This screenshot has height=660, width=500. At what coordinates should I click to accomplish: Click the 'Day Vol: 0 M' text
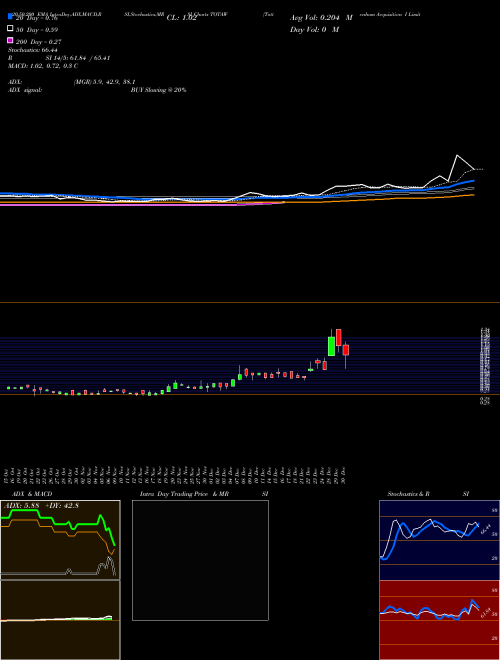point(314,30)
